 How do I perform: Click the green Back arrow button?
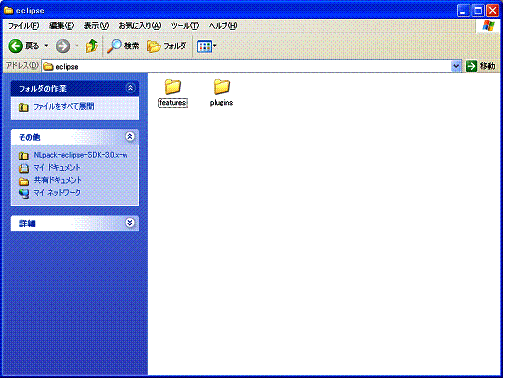tap(16, 46)
